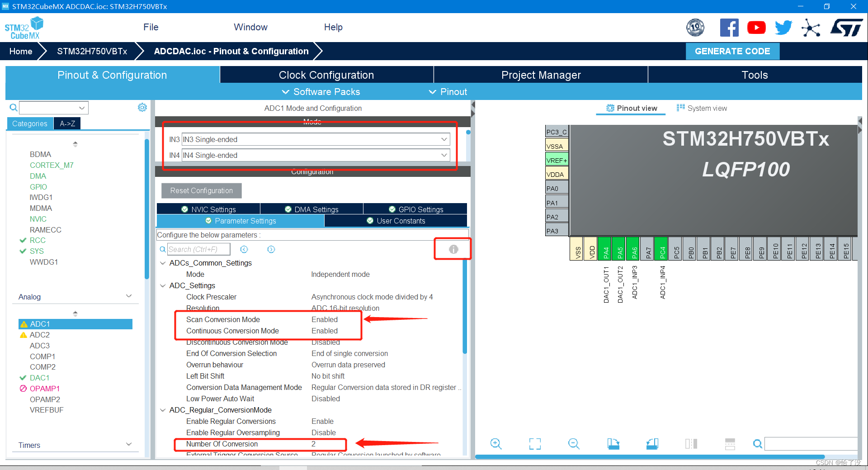
Task: Open the peripheral search combo box
Action: (x=53, y=108)
